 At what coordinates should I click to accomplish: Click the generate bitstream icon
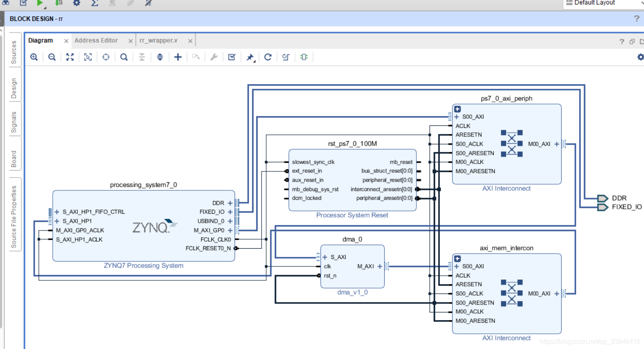point(59,3)
